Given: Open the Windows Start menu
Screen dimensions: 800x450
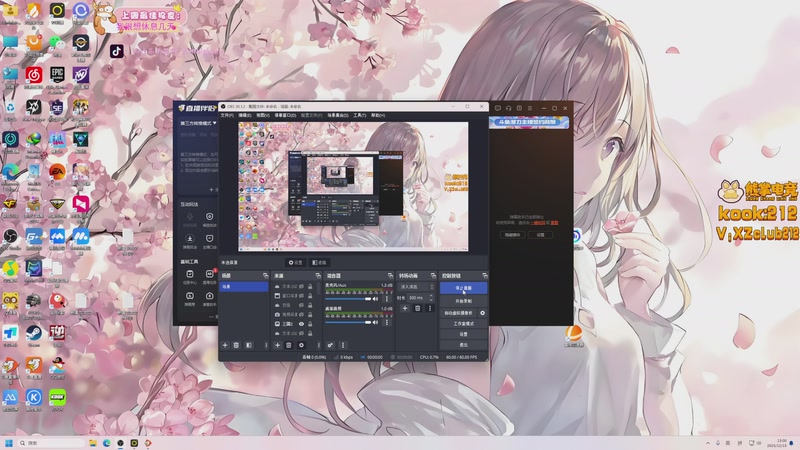Looking at the screenshot, I should tap(9, 443).
